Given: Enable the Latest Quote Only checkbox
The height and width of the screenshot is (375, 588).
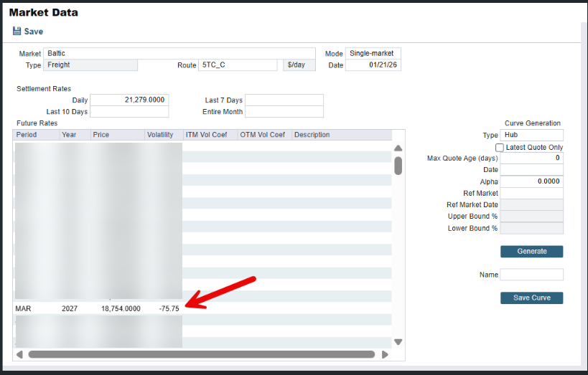Looking at the screenshot, I should 500,147.
